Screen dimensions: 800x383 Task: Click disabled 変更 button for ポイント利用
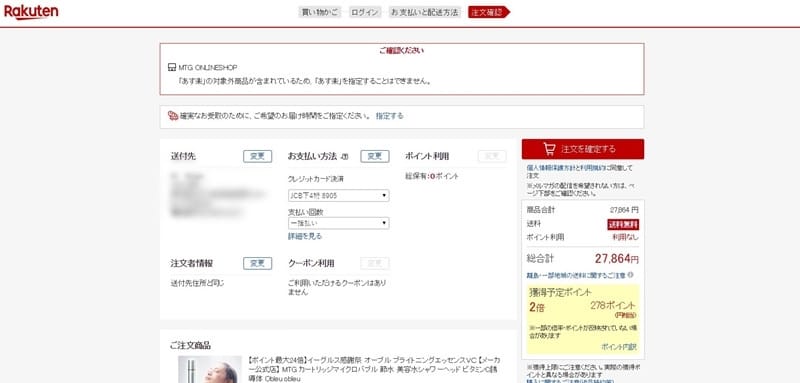click(492, 157)
